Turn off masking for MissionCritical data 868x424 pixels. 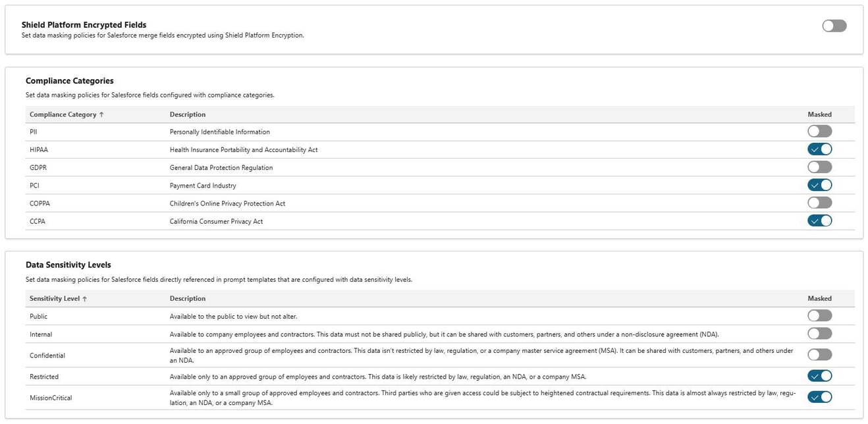[x=819, y=396]
